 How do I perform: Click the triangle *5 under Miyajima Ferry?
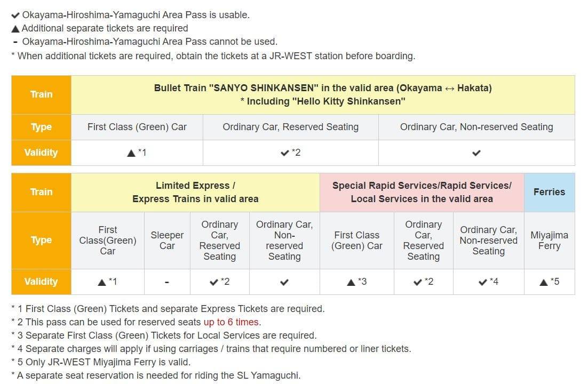(549, 282)
